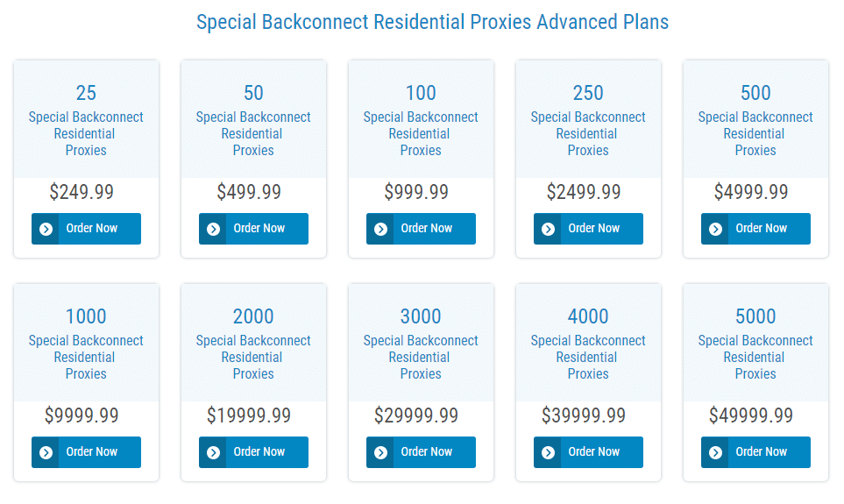Click arrow icon on $499.99 Order Now
The width and height of the screenshot is (844, 504).
point(214,229)
